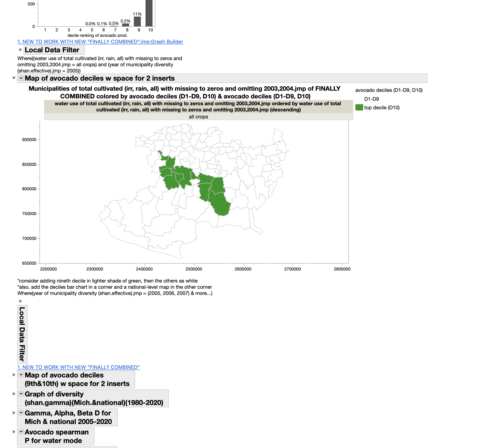
Task: Expand Avocado spearman P for water mode
Action: pos(14,432)
